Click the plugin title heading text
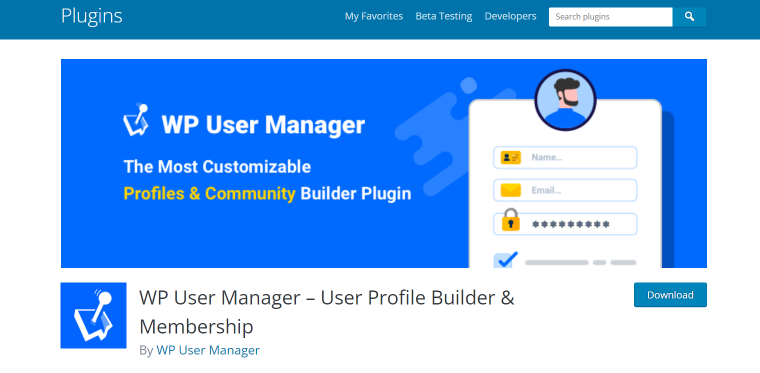Viewport: 760px width, 373px height. click(x=327, y=312)
